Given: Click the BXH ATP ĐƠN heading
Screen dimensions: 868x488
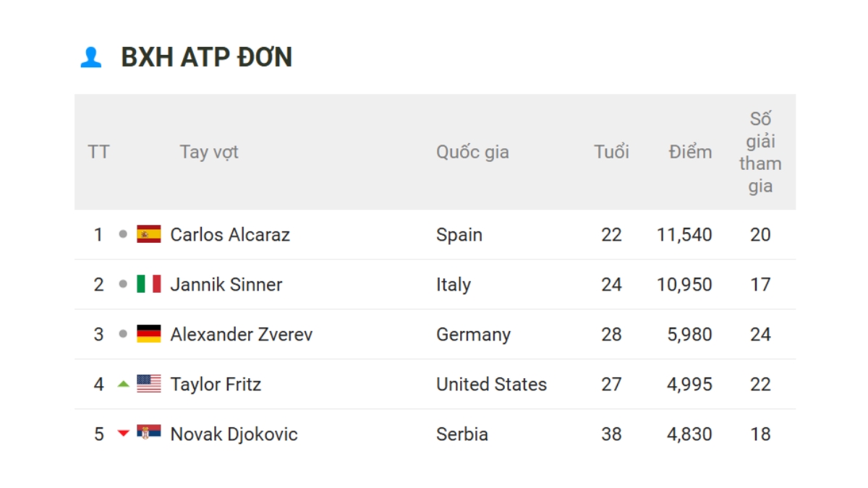Looking at the screenshot, I should (207, 57).
